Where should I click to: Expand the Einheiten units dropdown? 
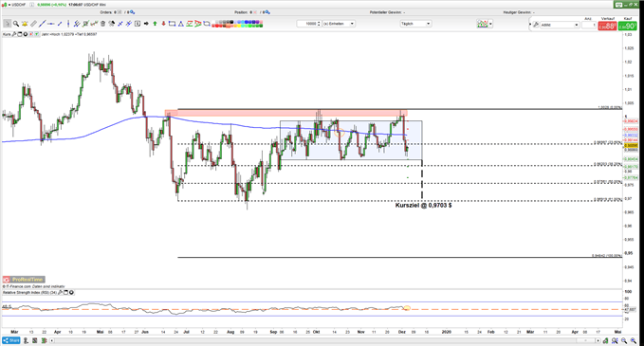tap(339, 24)
